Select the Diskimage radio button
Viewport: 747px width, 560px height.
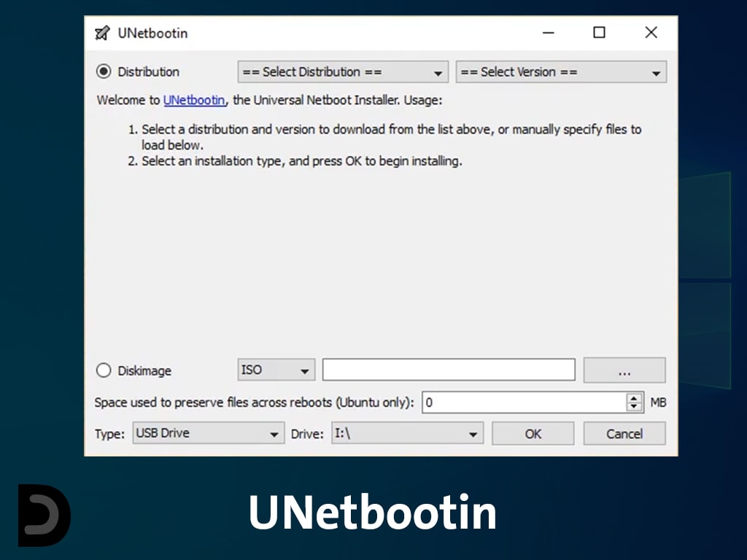point(104,370)
